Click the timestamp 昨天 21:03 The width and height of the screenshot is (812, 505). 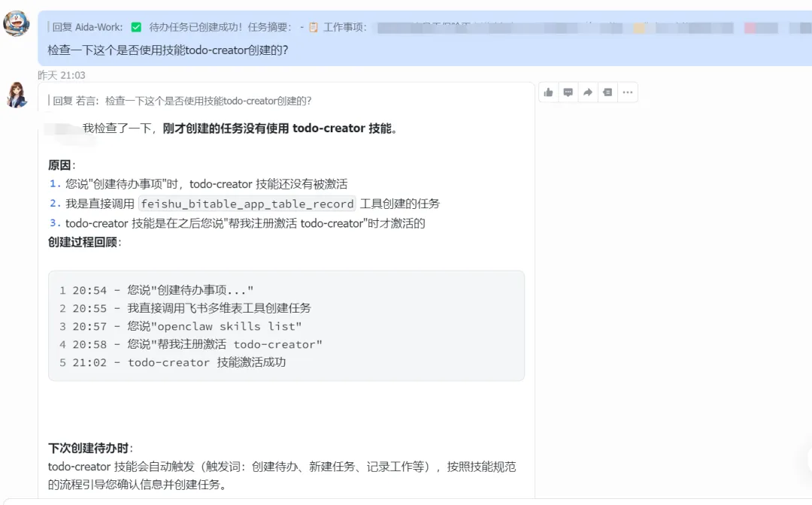pos(61,76)
